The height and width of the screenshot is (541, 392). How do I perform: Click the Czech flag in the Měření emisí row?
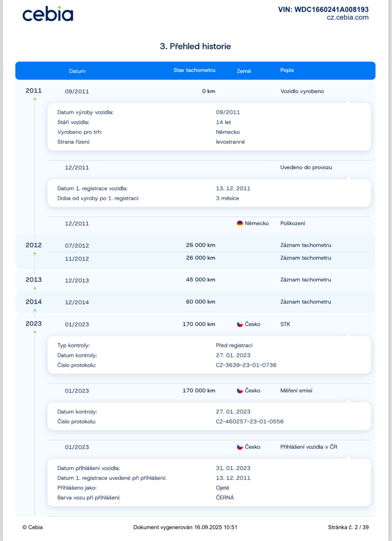coord(240,391)
